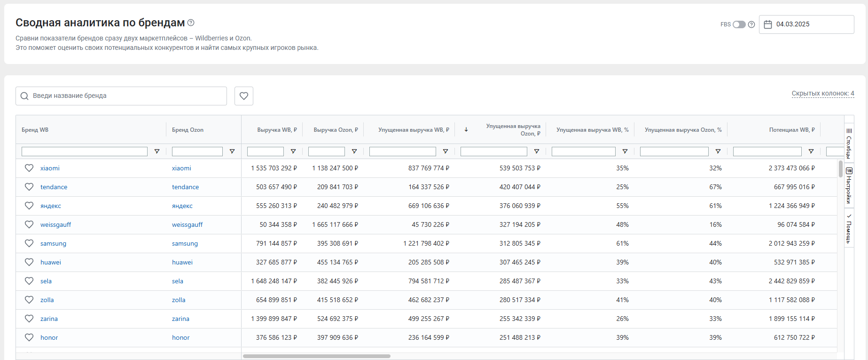This screenshot has height=360, width=868.
Task: Open the zarina WB brand link
Action: 49,319
